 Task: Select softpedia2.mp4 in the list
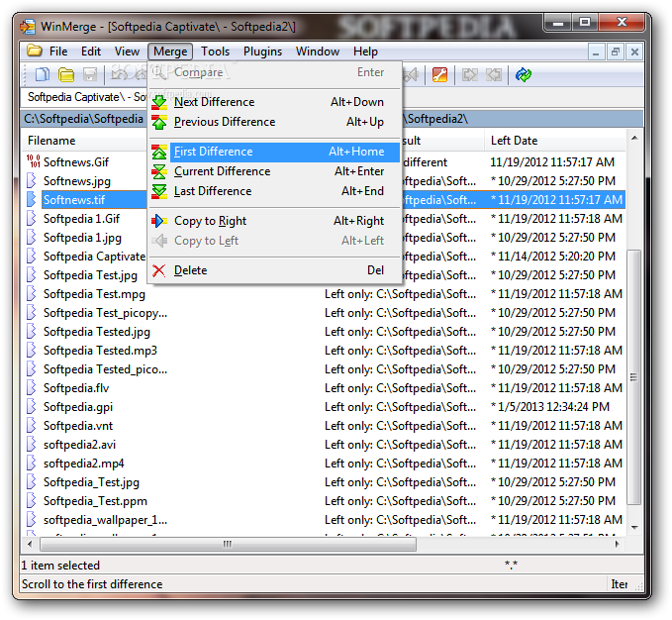(x=83, y=464)
